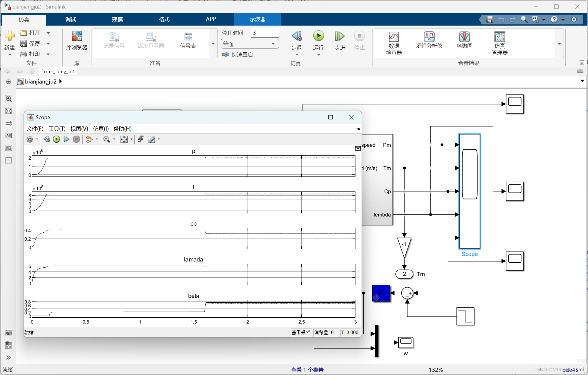Image resolution: width=588 pixels, height=375 pixels.
Task: Click the screenshot camera icon in left palette
Action: pos(9,333)
